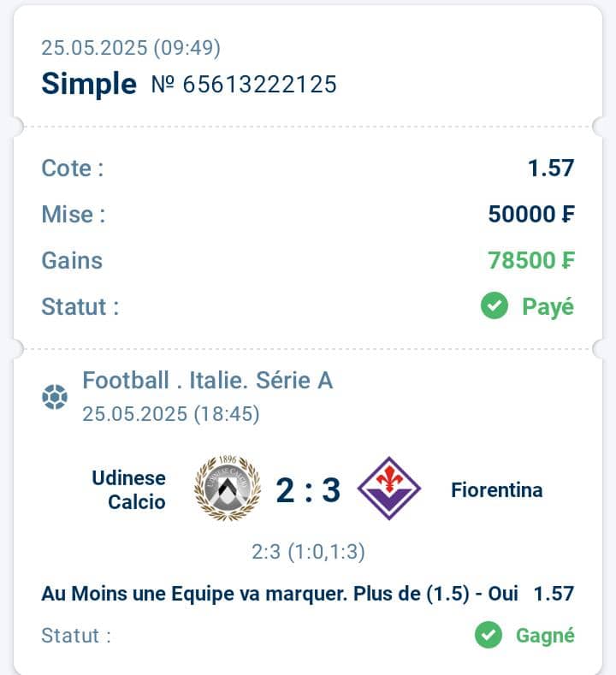Tap the Udinese Calcio club crest

point(228,488)
